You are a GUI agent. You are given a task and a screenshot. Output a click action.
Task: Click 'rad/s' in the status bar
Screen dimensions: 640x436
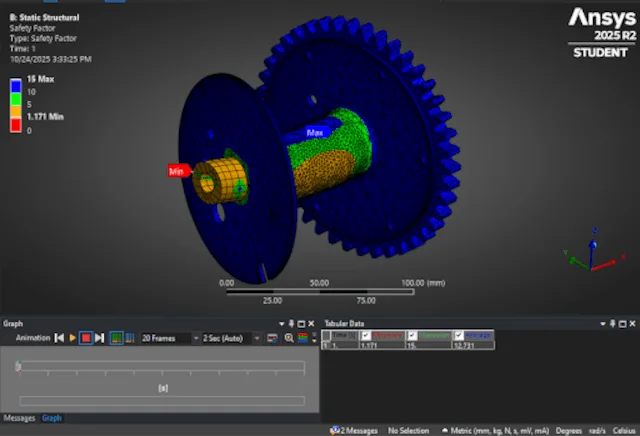pyautogui.click(x=597, y=431)
